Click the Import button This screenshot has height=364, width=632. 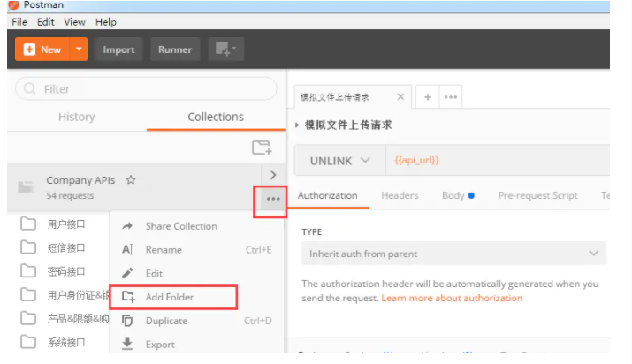[x=118, y=49]
